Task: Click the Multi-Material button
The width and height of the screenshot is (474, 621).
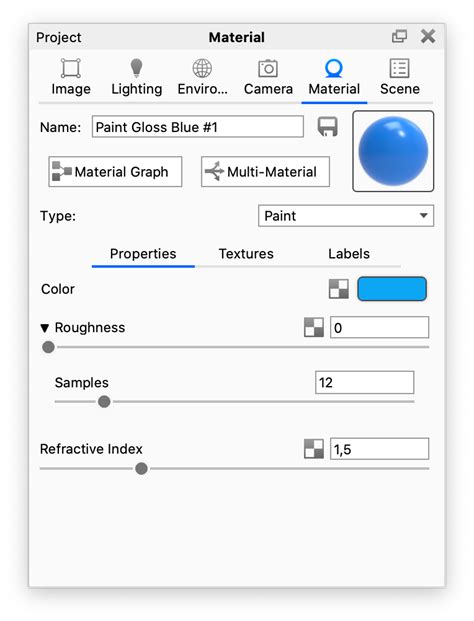Action: pyautogui.click(x=265, y=171)
